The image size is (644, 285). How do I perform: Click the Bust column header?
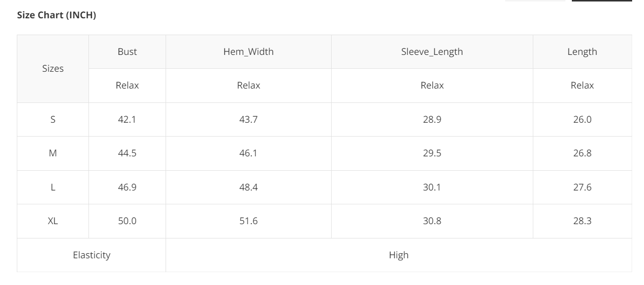point(127,51)
